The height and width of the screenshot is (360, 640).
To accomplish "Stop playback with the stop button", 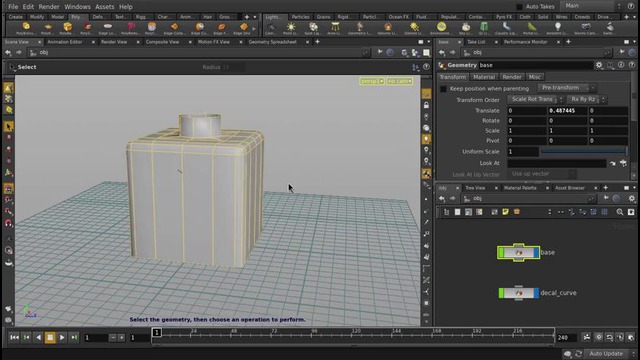I will (50, 338).
